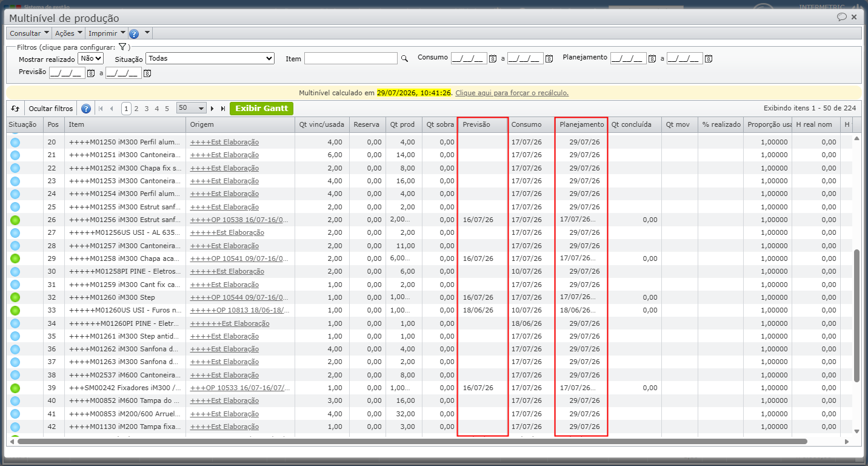Sort by the Qt vinc/usada column header
The height and width of the screenshot is (466, 868).
click(321, 124)
